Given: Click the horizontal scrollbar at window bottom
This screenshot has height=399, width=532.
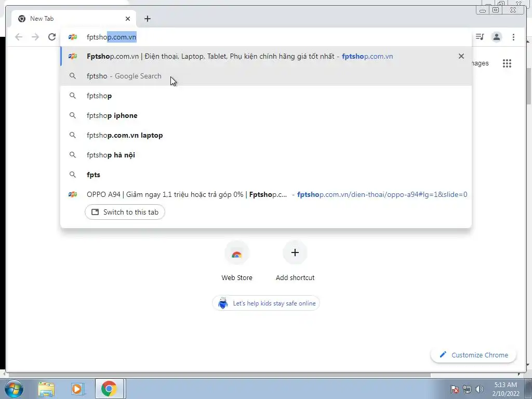Looking at the screenshot, I should (x=219, y=375).
